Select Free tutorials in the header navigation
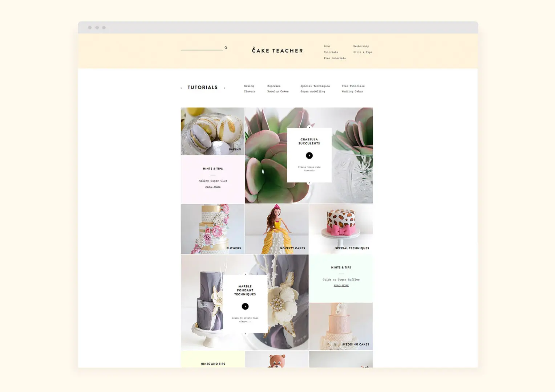Viewport: 555px width, 392px height. 335,58
